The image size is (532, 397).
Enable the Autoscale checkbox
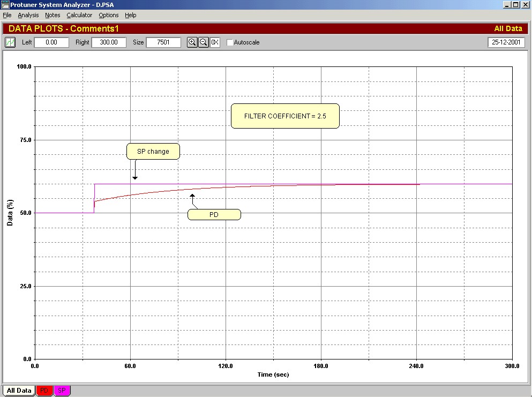230,42
